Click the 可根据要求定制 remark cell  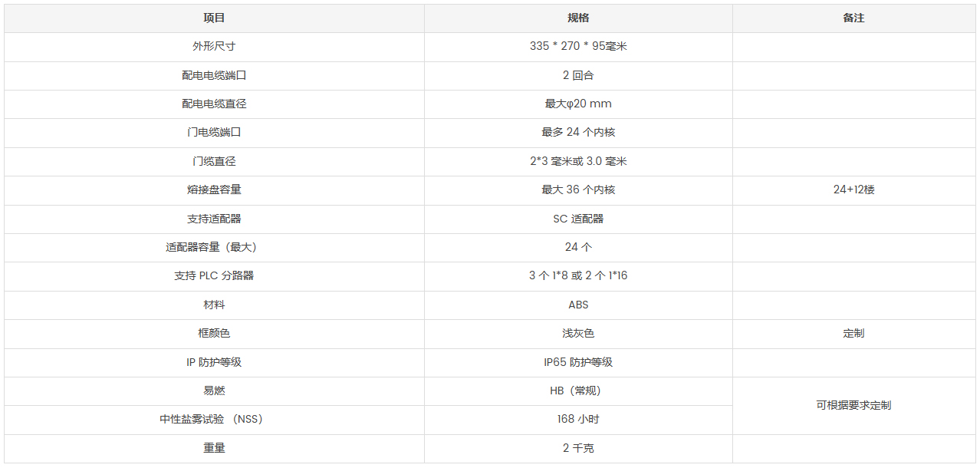tap(853, 405)
